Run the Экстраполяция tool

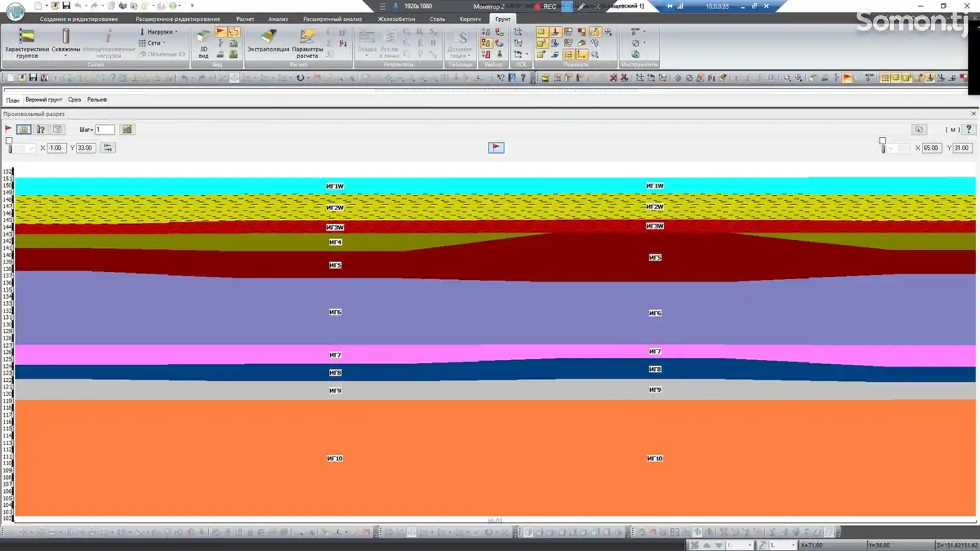pyautogui.click(x=268, y=41)
